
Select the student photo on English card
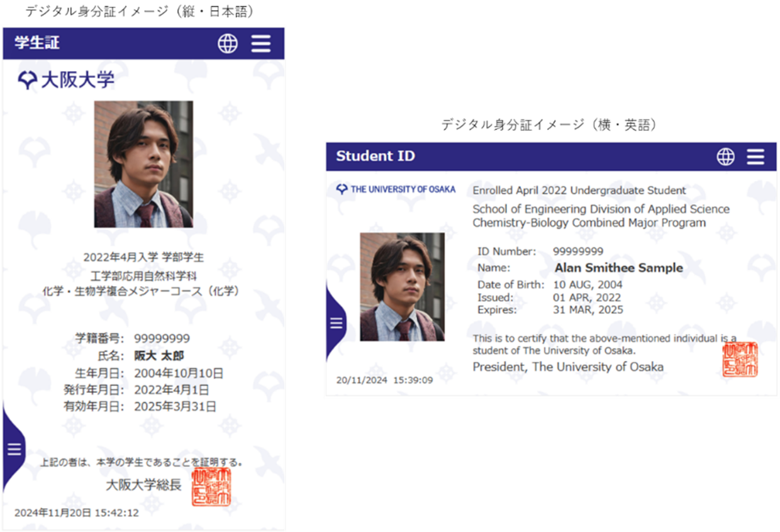402,287
